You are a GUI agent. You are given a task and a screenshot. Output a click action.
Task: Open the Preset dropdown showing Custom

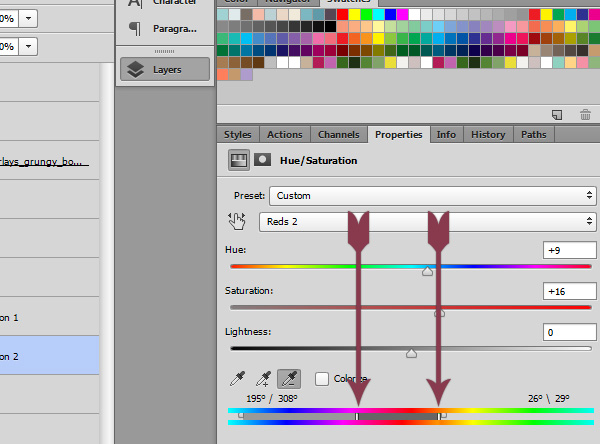tap(433, 196)
